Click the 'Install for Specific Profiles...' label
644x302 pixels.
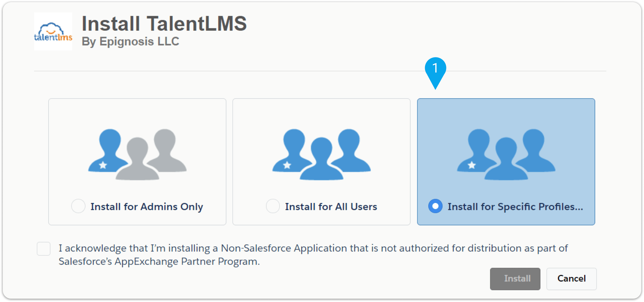point(515,207)
